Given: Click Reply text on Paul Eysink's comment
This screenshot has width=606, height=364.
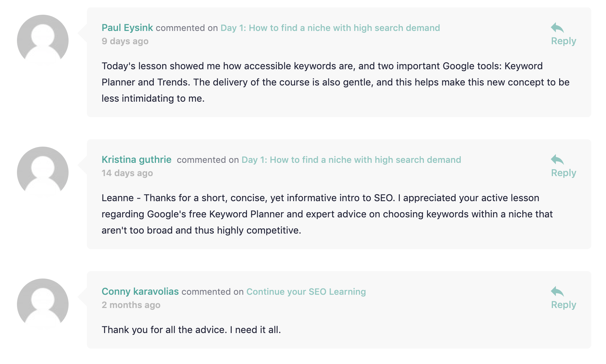Looking at the screenshot, I should pos(564,41).
